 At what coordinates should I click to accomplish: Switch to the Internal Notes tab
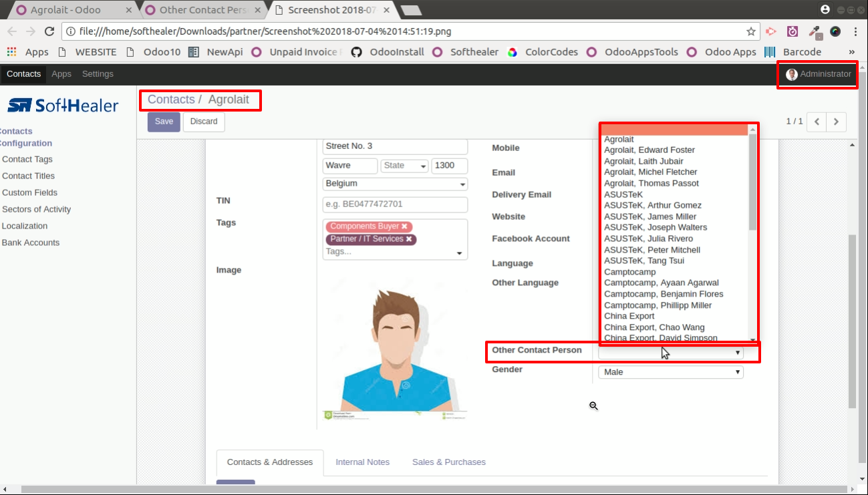362,462
